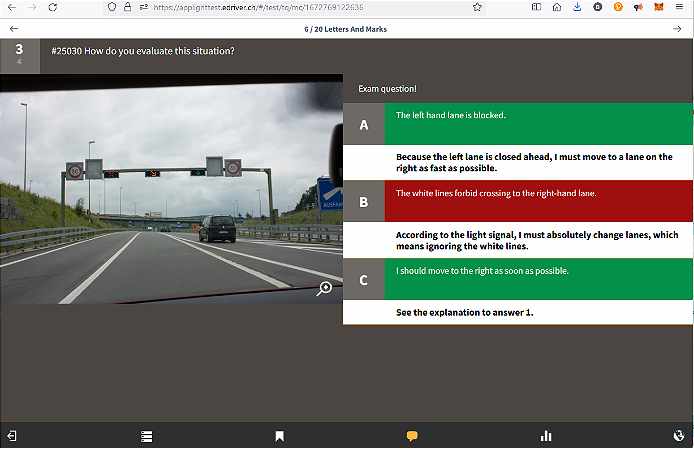
Task: Bookmark the page with the star icon
Action: (x=477, y=7)
